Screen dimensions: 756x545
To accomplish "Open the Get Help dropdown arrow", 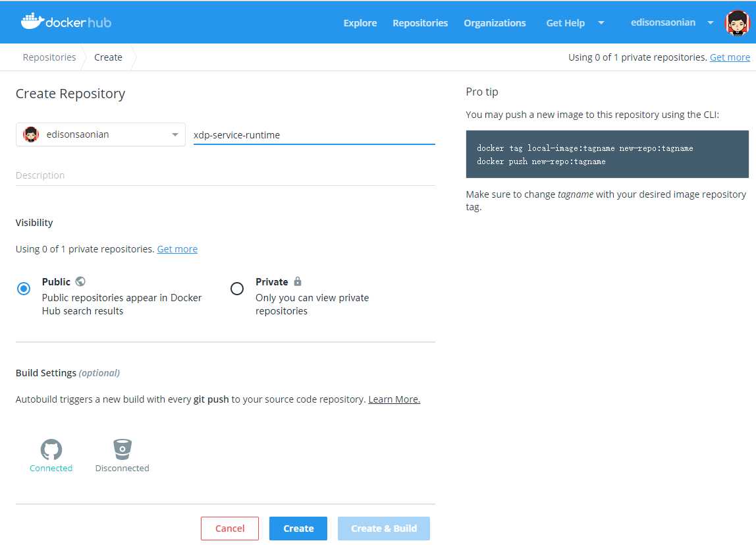I will (601, 22).
